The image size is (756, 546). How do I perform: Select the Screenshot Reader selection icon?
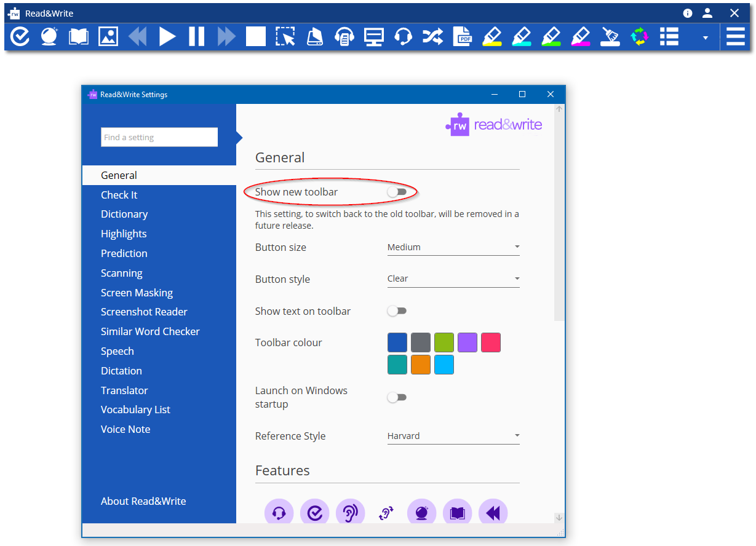pos(285,36)
